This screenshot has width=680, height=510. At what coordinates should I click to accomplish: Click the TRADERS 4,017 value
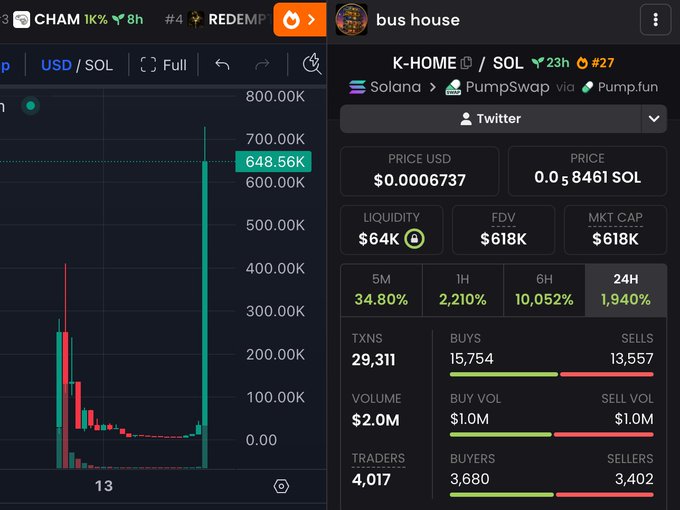[371, 480]
